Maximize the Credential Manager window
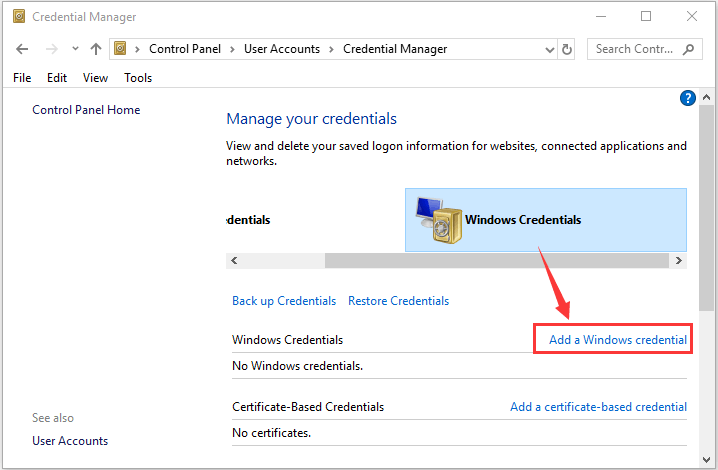The width and height of the screenshot is (718, 470). pyautogui.click(x=646, y=16)
